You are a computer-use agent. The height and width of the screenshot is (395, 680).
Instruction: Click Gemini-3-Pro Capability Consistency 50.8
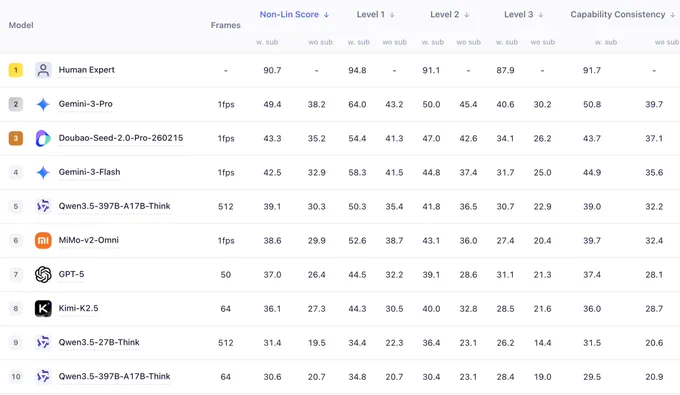pyautogui.click(x=592, y=104)
